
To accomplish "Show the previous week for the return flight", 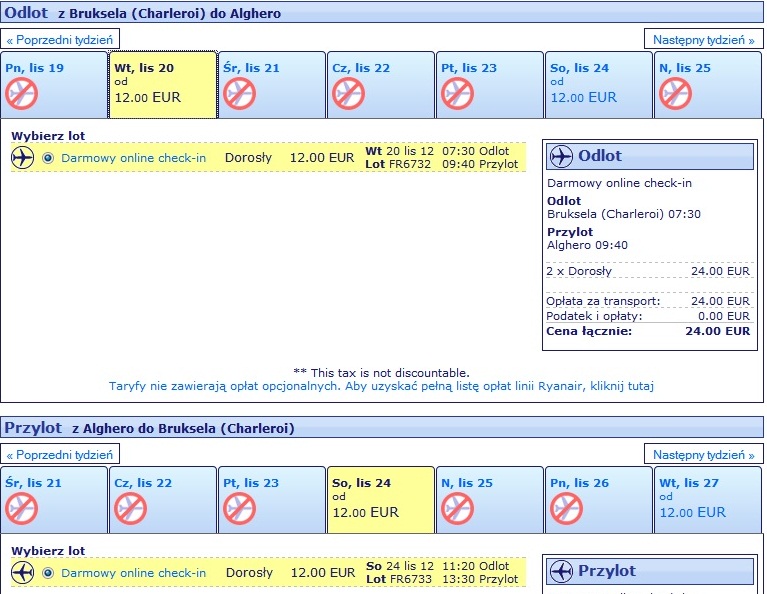I will [60, 455].
